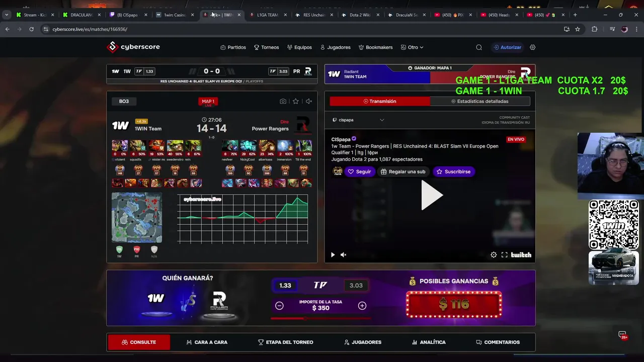Switch to Dota 2 Wiki browser tab

360,15
